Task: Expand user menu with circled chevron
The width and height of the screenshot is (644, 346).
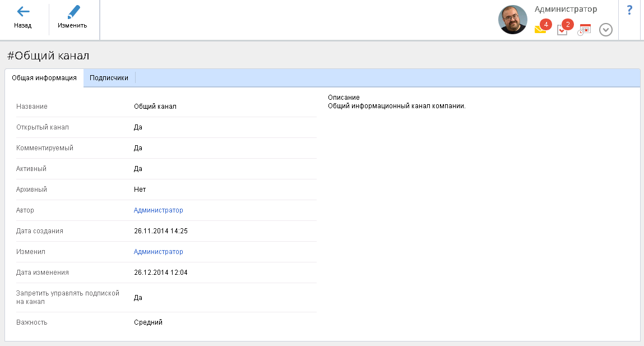Action: tap(605, 30)
